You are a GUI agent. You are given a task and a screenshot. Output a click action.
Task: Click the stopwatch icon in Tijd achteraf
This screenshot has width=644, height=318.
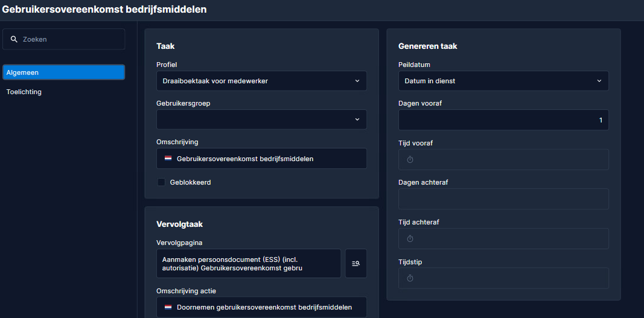(x=410, y=238)
